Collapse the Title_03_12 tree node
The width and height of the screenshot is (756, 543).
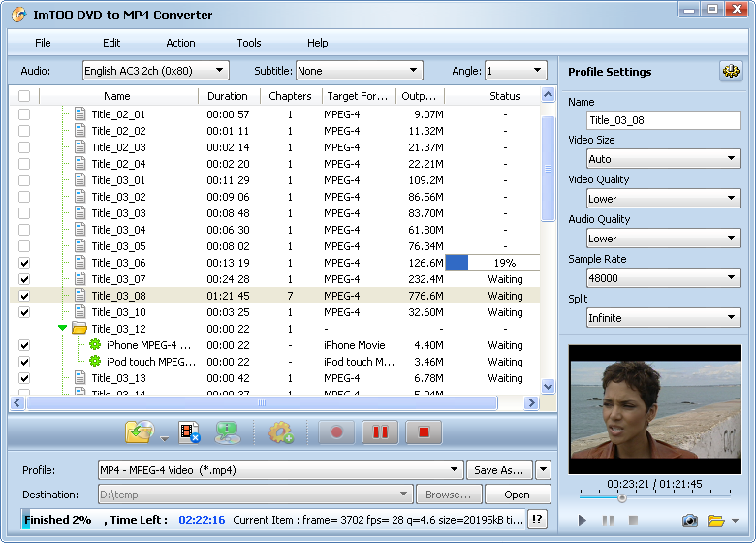[62, 328]
